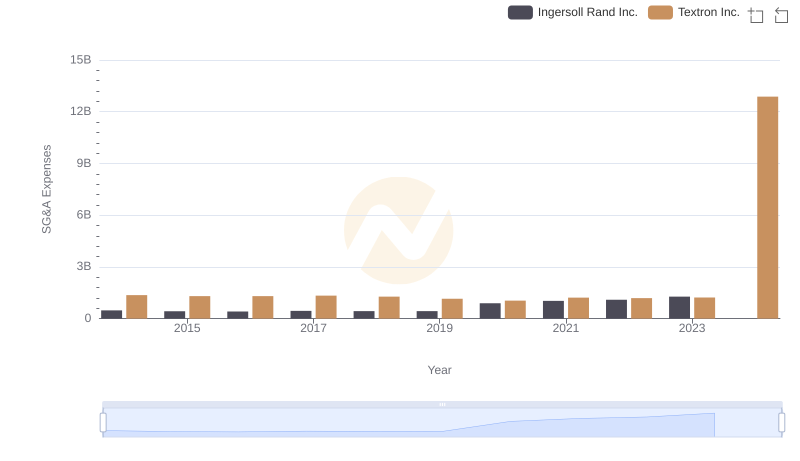Click the Textron bar for 2021
800x461 pixels.
pos(579,308)
